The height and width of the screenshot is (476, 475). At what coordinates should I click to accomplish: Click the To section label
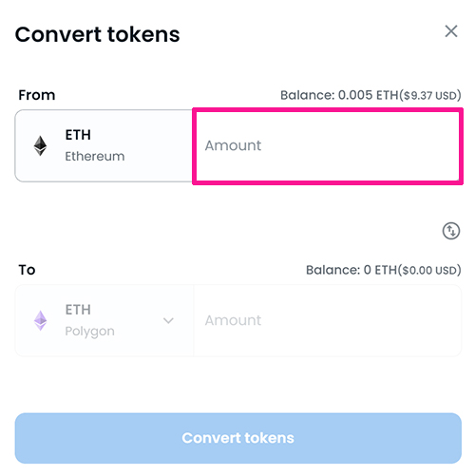click(27, 270)
